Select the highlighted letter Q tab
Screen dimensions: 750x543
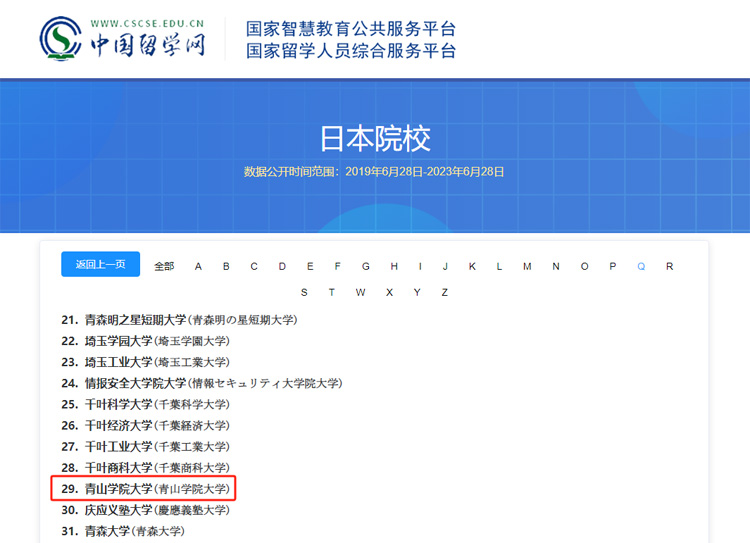(641, 266)
